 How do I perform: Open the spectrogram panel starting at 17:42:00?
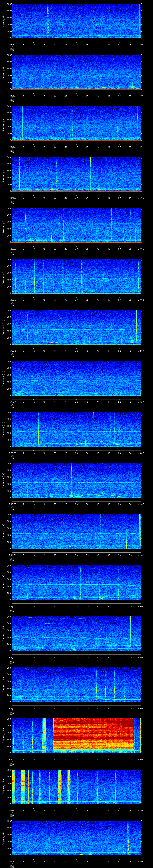tap(76, 583)
